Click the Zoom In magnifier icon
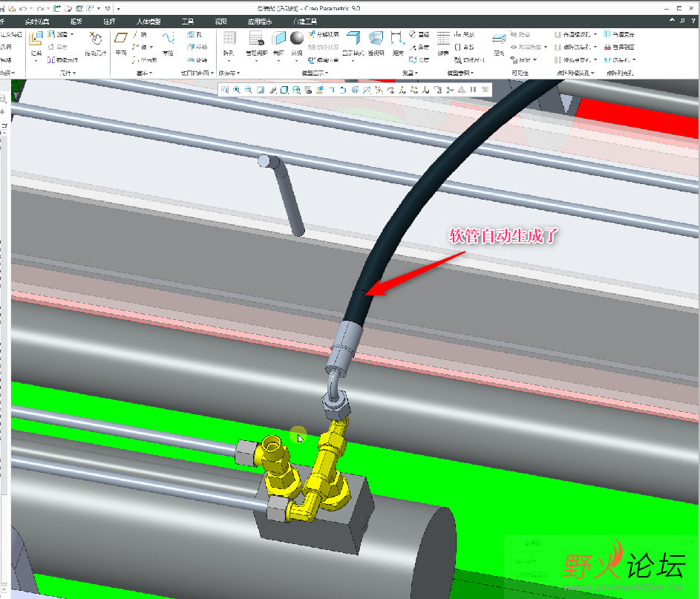The height and width of the screenshot is (599, 700). pos(237,90)
